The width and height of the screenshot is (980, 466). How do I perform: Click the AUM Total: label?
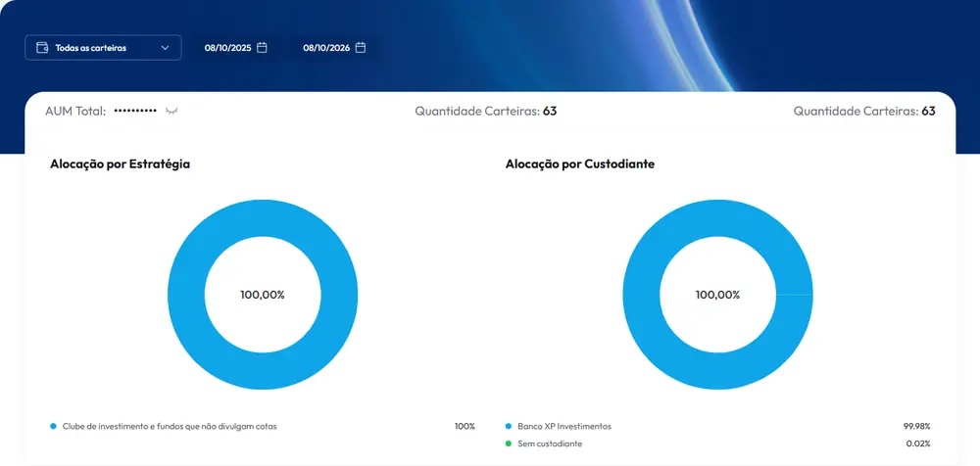pos(75,112)
